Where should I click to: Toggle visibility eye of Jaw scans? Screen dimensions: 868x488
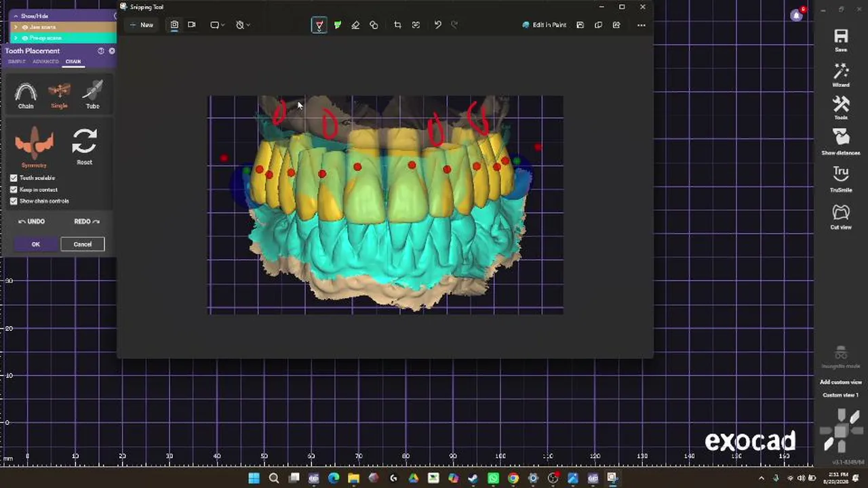coord(25,27)
